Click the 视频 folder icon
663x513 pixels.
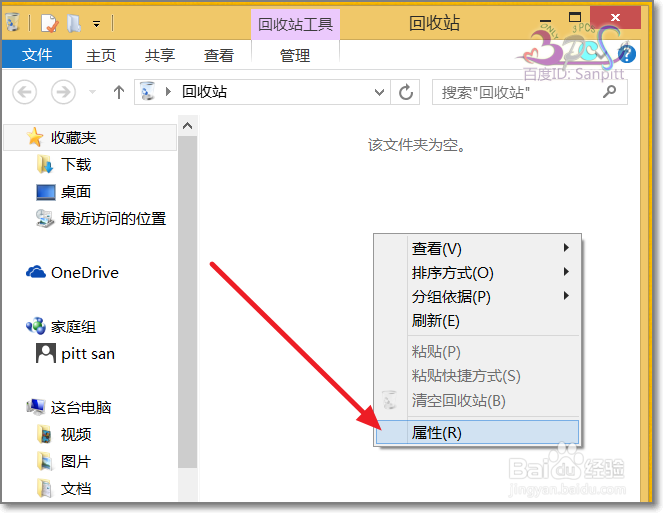(44, 434)
